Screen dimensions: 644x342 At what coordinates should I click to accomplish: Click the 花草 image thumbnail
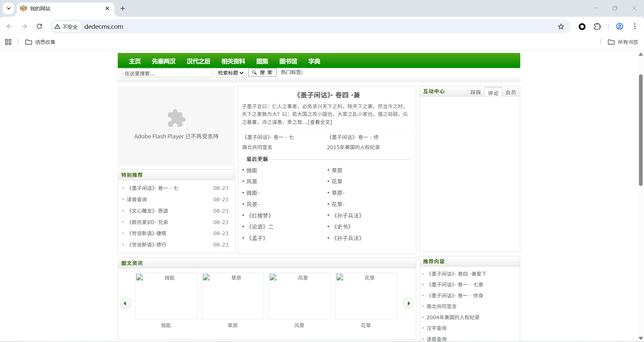pos(366,296)
